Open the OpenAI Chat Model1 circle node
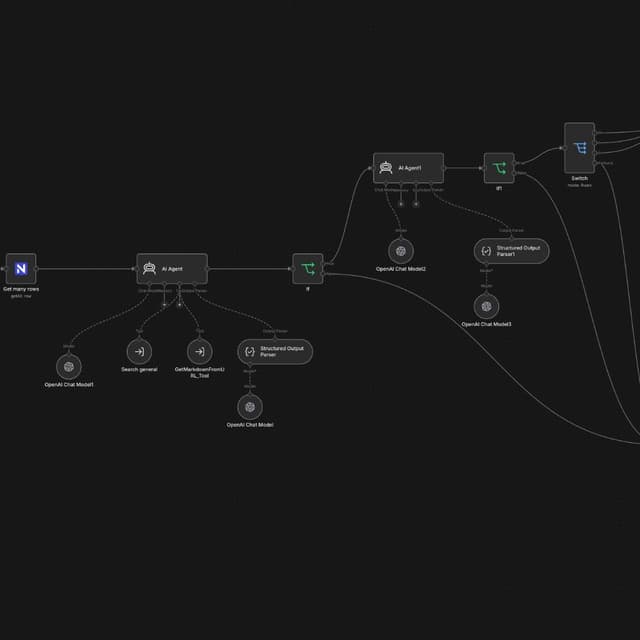Image resolution: width=640 pixels, height=640 pixels. click(x=69, y=367)
